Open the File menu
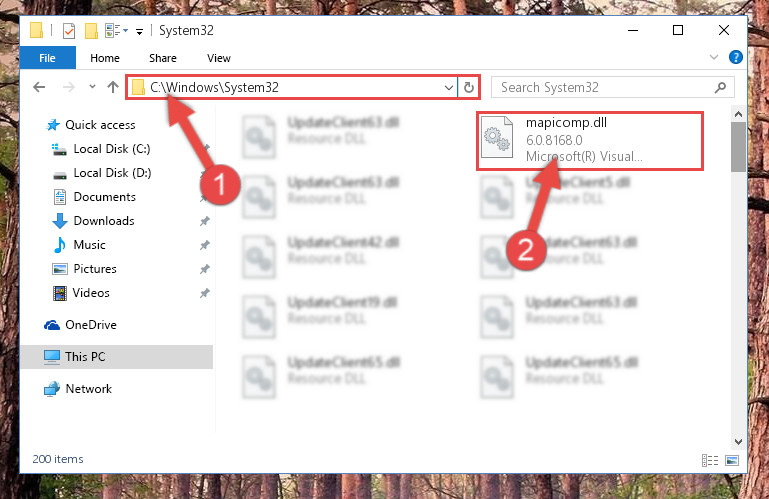 click(x=48, y=58)
